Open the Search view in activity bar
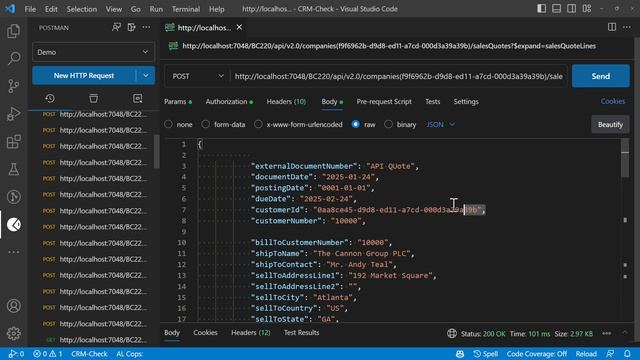This screenshot has height=360, width=640. click(13, 58)
